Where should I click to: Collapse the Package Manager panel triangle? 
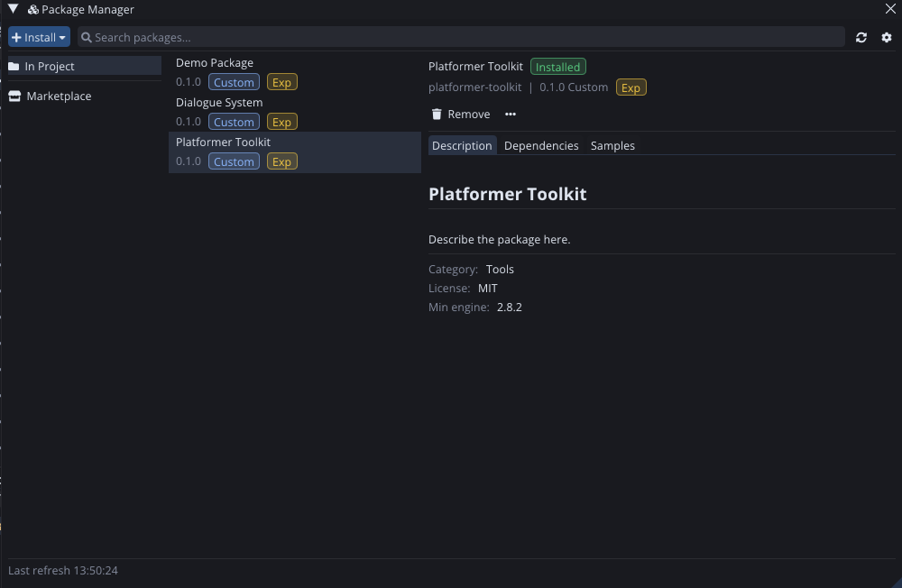14,9
